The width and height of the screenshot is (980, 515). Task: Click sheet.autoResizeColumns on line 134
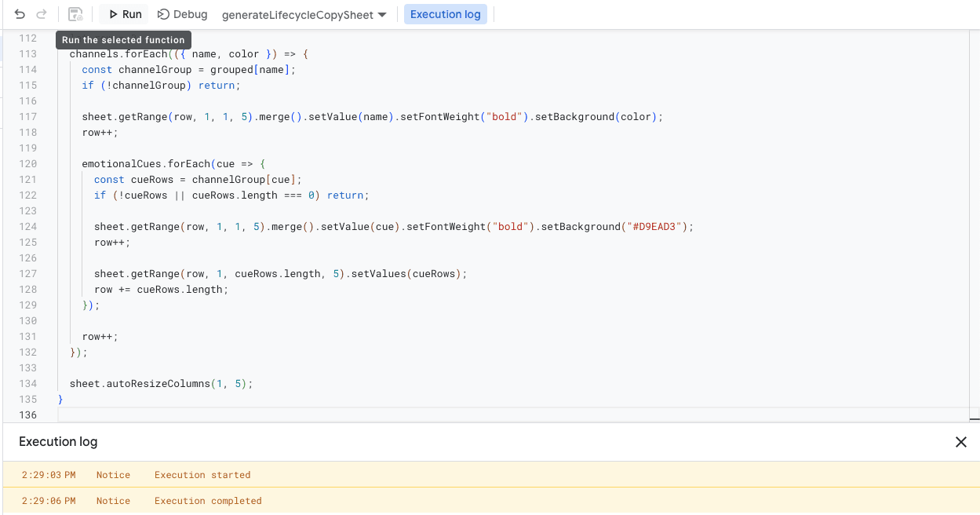140,383
